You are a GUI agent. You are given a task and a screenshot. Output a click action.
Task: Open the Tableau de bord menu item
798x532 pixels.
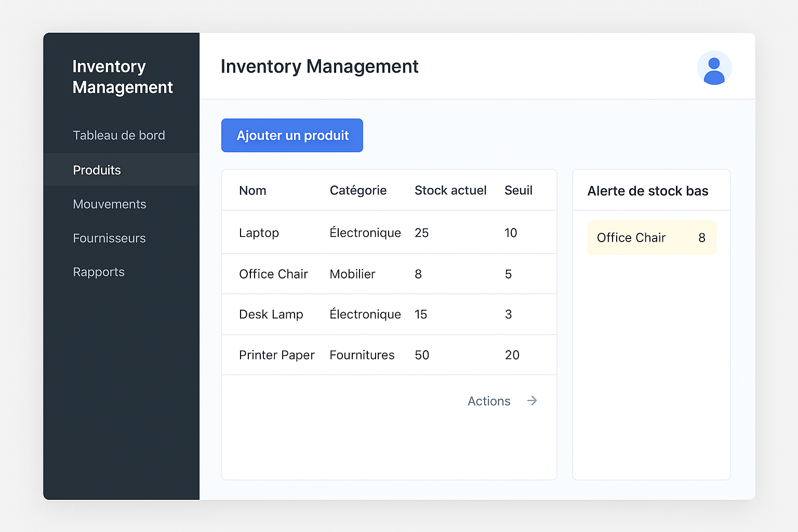[119, 136]
